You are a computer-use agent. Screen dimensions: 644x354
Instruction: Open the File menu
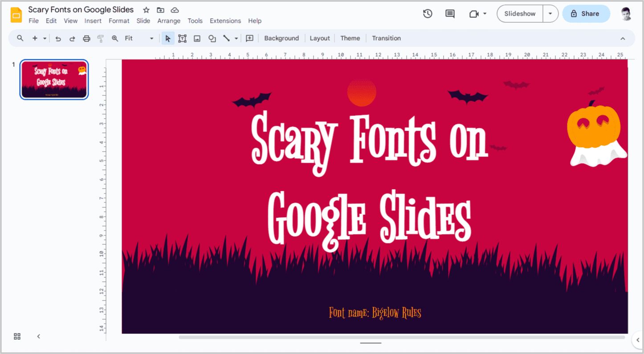point(33,21)
